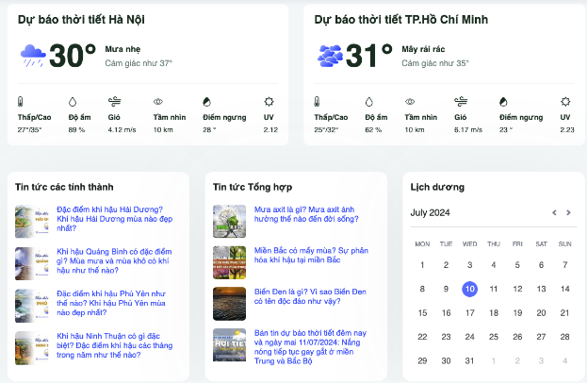This screenshot has height=384, width=588.
Task: Click the weather forecast bulletin thumbnail
Action: [x=230, y=345]
